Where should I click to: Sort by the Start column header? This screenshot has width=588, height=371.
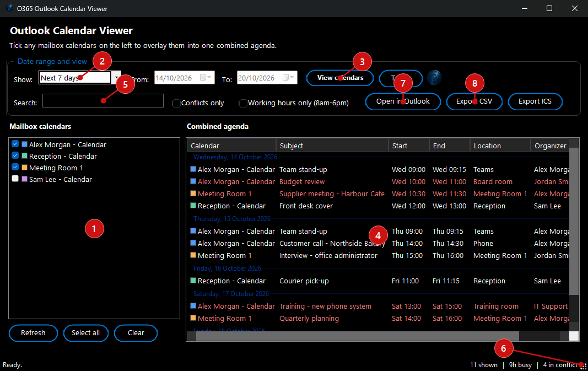[409, 146]
